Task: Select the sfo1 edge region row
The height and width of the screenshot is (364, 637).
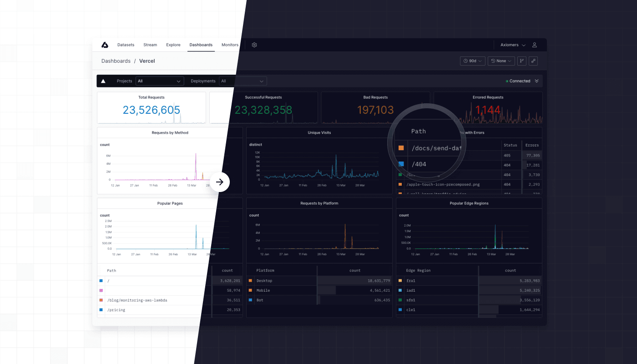Action: click(469, 300)
